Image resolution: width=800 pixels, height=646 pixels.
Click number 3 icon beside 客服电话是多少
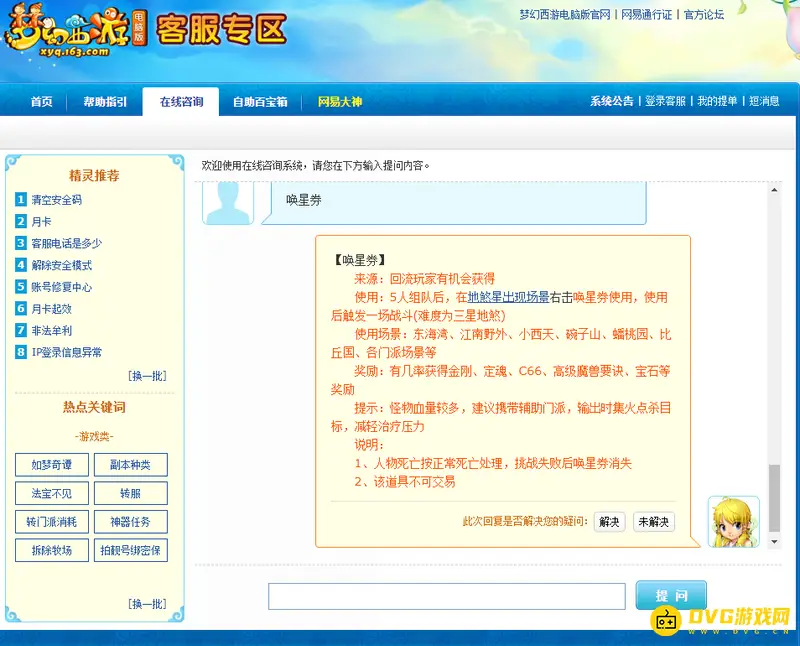click(21, 243)
